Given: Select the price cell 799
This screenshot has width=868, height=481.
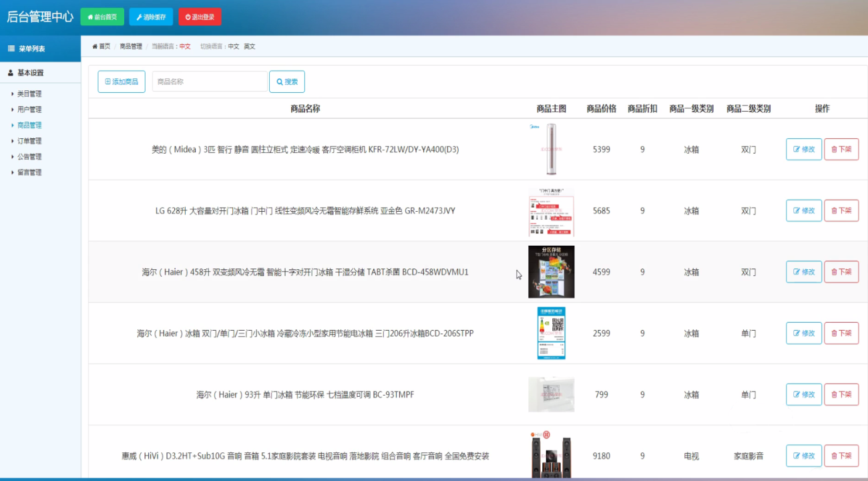Looking at the screenshot, I should 602,395.
